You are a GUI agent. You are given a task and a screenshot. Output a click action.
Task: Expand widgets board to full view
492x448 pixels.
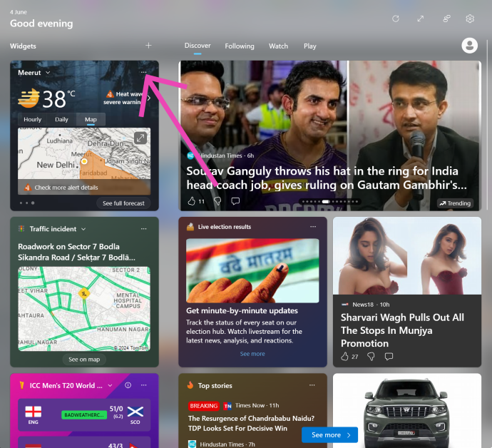421,19
